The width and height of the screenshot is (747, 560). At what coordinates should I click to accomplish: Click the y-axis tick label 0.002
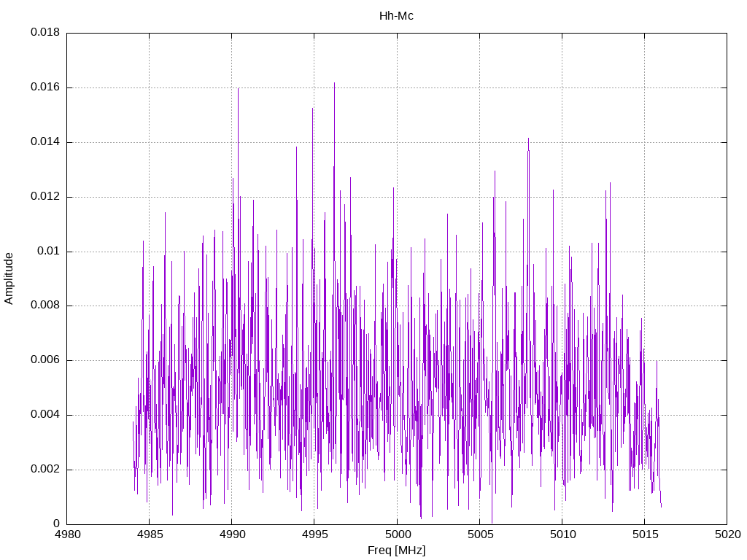click(x=45, y=469)
